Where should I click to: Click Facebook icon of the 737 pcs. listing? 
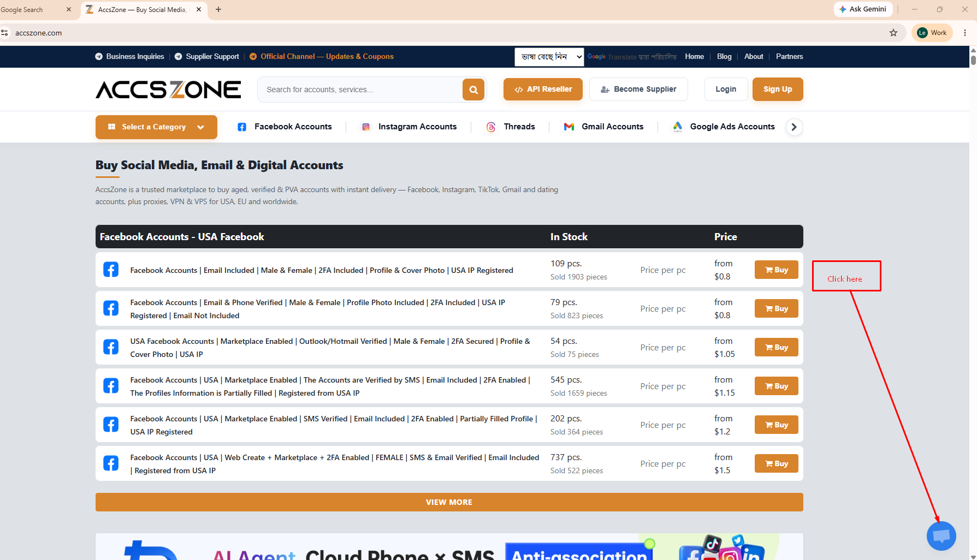click(111, 463)
